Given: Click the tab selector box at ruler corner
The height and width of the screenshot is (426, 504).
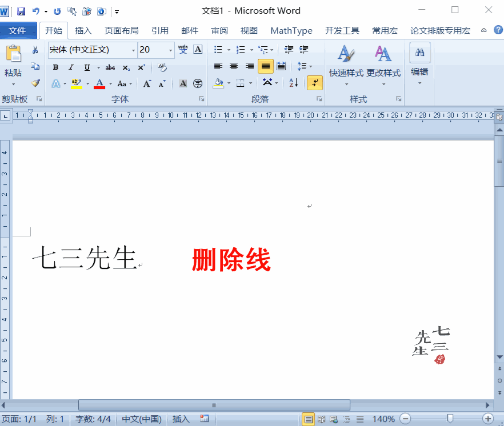Looking at the screenshot, I should click(x=6, y=116).
